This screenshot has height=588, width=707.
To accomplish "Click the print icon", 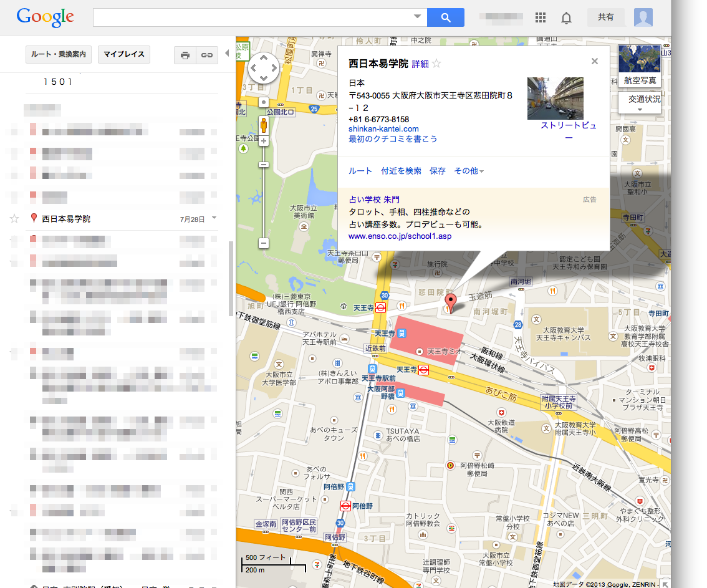I will [x=185, y=55].
